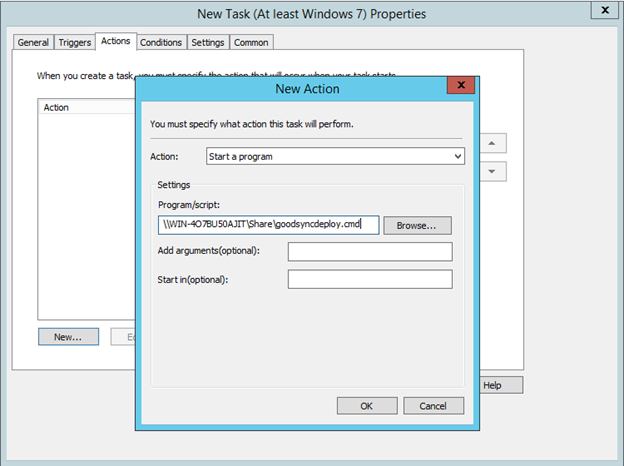Confirm the action with OK
Image resolution: width=624 pixels, height=466 pixels.
367,406
